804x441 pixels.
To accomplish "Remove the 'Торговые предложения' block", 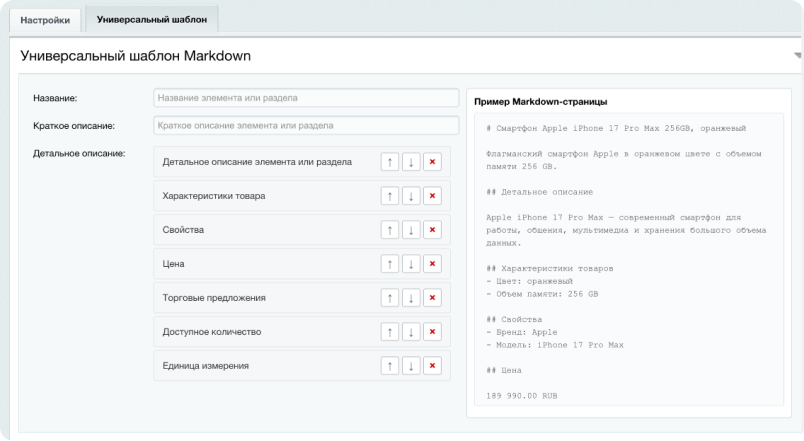I will (432, 298).
